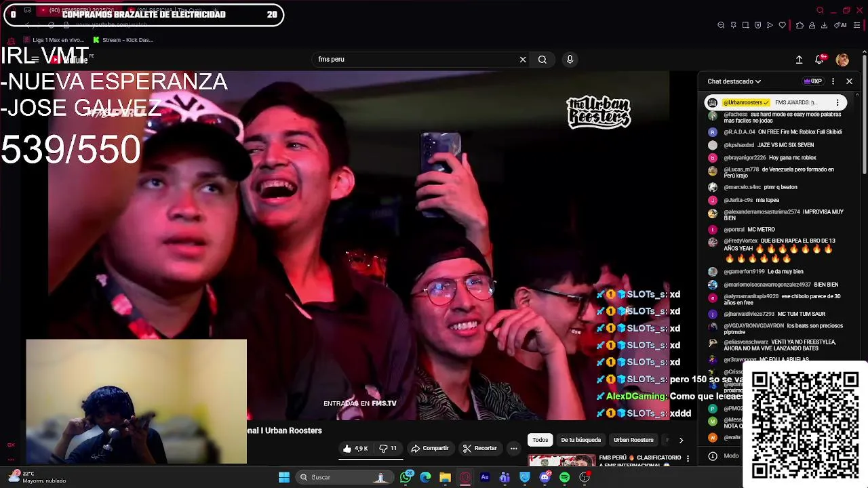Click the chat message 'IMPROVISA MUY BIEN'

[x=783, y=215]
